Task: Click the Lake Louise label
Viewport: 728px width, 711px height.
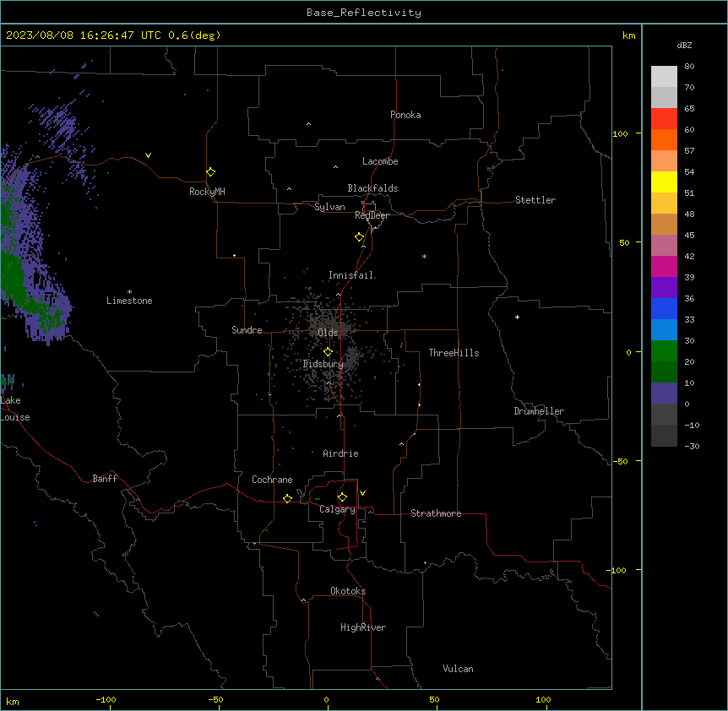Action: (15, 409)
